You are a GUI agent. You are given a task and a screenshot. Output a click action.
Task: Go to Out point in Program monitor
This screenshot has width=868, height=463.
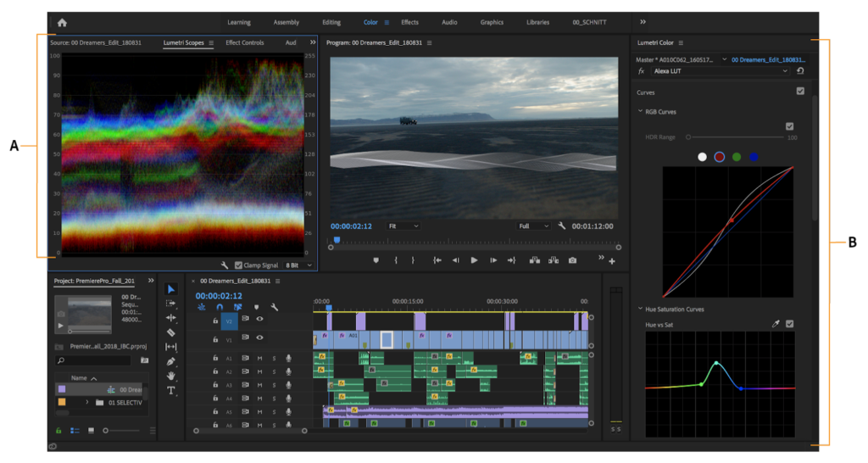tap(511, 260)
